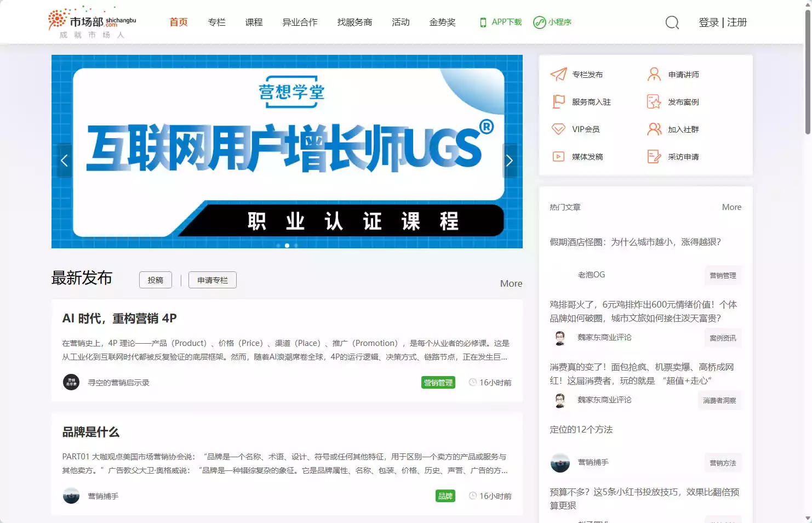812x523 pixels.
Task: Click the 注册 link
Action: click(737, 22)
